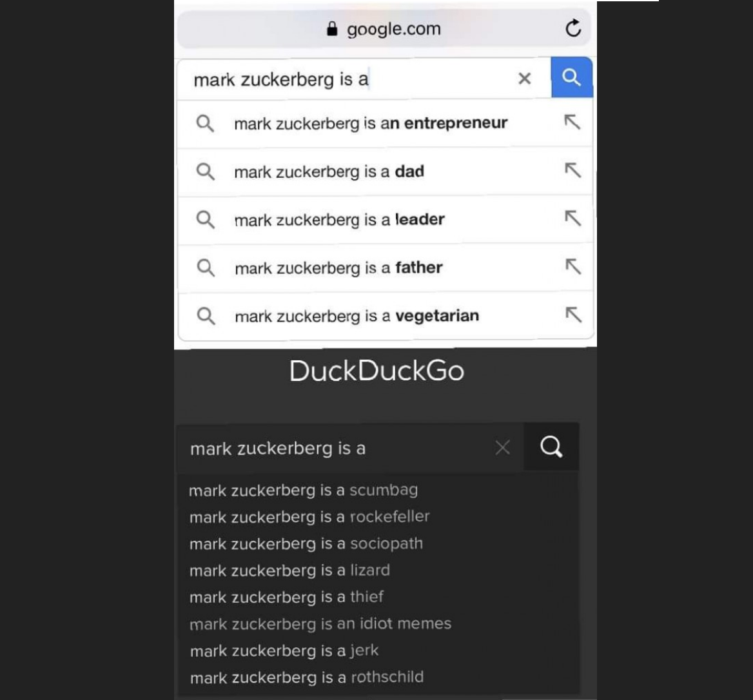Image resolution: width=753 pixels, height=700 pixels.
Task: Click inside the DuckDuckGo search field
Action: pos(336,449)
